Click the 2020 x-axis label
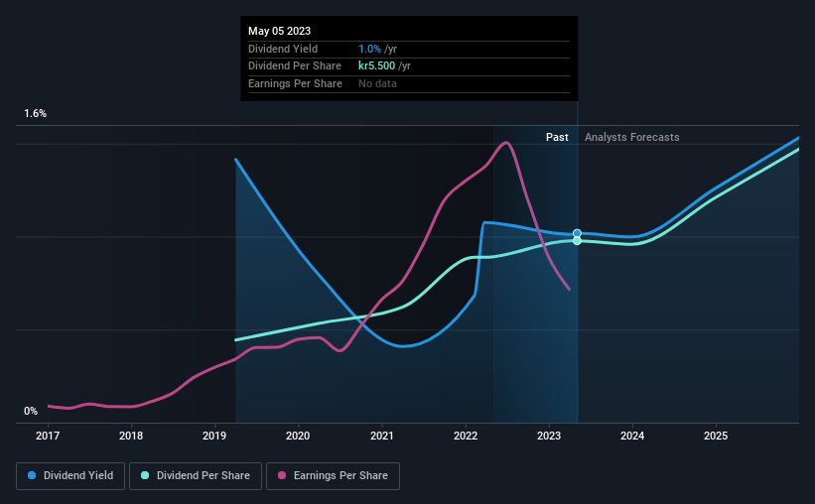Image resolution: width=815 pixels, height=504 pixels. [298, 436]
